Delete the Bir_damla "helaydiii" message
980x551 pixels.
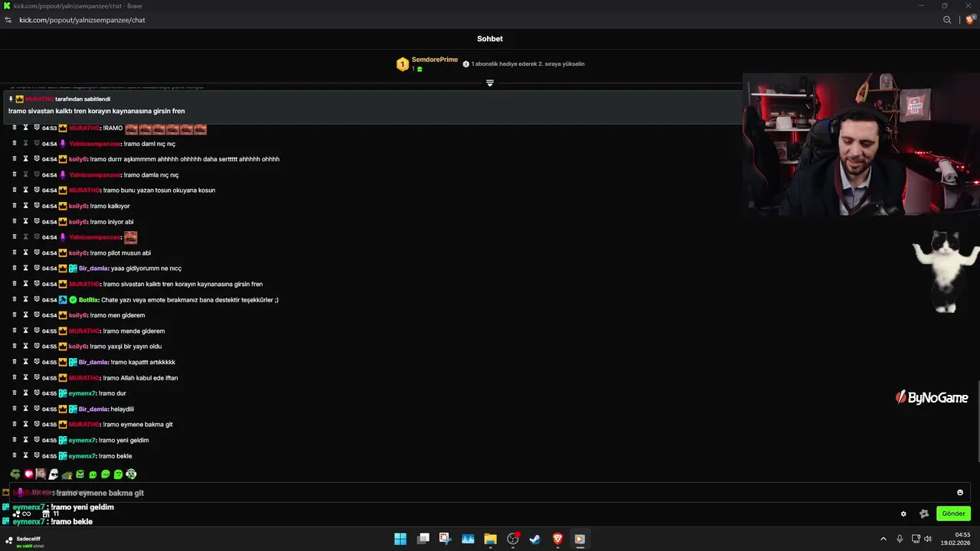coord(14,409)
